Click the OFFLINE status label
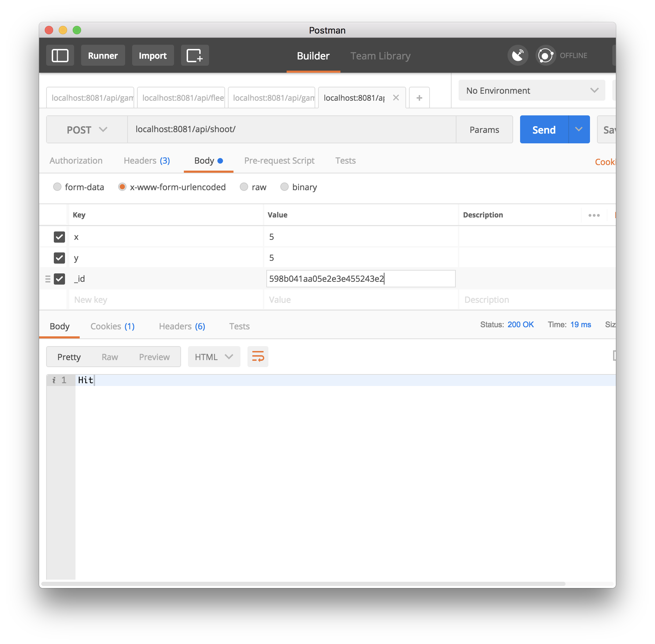 click(573, 55)
